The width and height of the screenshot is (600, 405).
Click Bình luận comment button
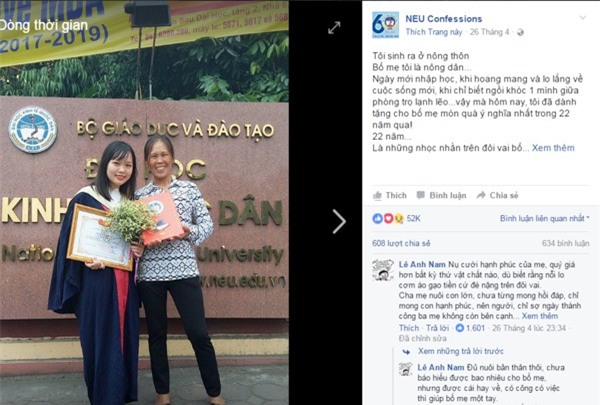coord(441,195)
